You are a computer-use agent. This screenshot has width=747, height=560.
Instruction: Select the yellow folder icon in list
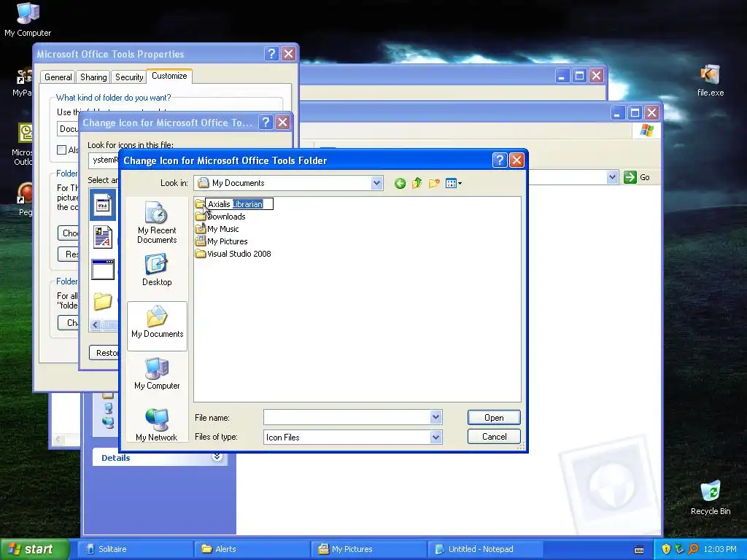pos(103,301)
